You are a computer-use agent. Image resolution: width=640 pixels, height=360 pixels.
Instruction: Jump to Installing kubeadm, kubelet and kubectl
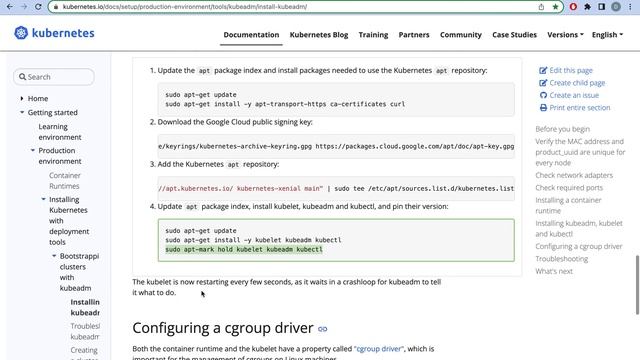(579, 229)
